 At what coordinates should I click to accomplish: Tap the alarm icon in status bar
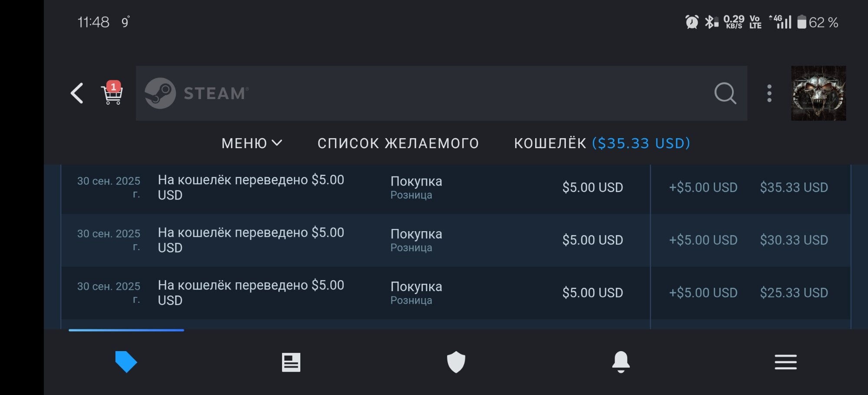[x=692, y=22]
